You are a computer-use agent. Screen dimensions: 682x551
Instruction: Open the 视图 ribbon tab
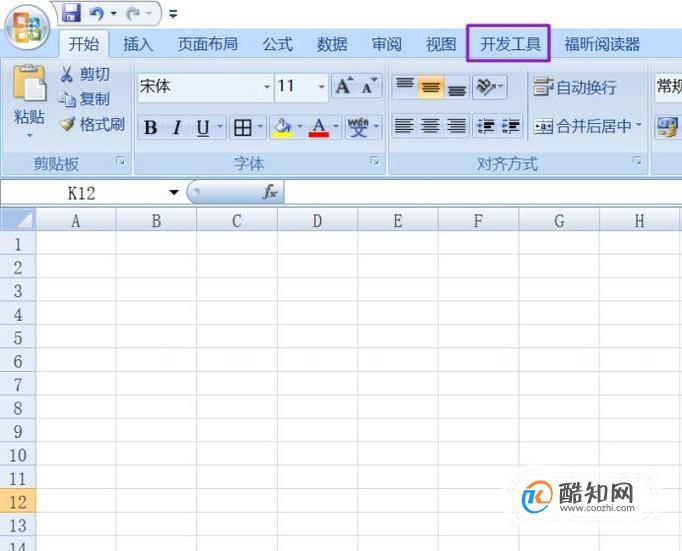point(441,44)
